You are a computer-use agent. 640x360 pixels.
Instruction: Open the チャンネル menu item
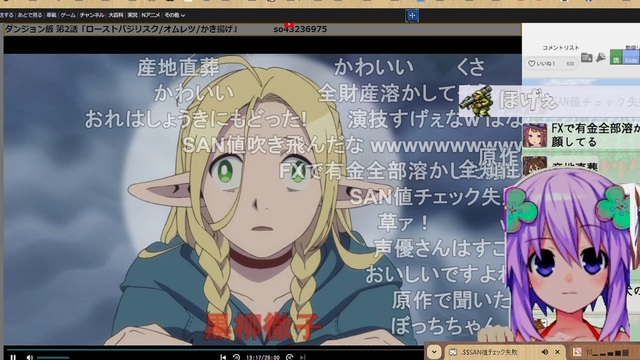[x=92, y=15]
